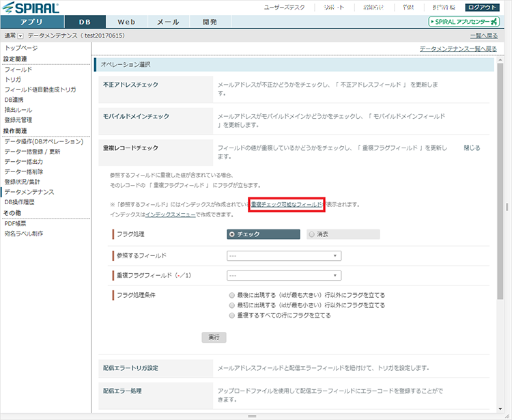The image size is (512, 420).
Task: Click データメンテナンス一覧へ戻る link
Action: [458, 48]
